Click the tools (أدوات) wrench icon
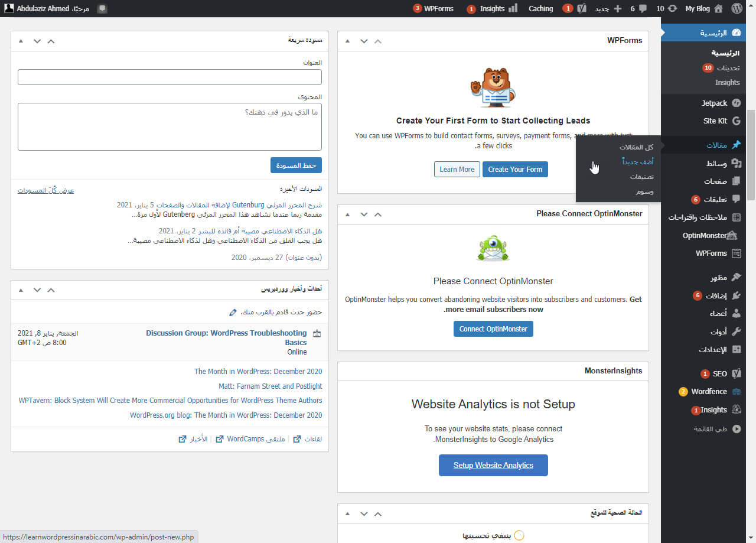Image resolution: width=756 pixels, height=543 pixels. point(736,331)
